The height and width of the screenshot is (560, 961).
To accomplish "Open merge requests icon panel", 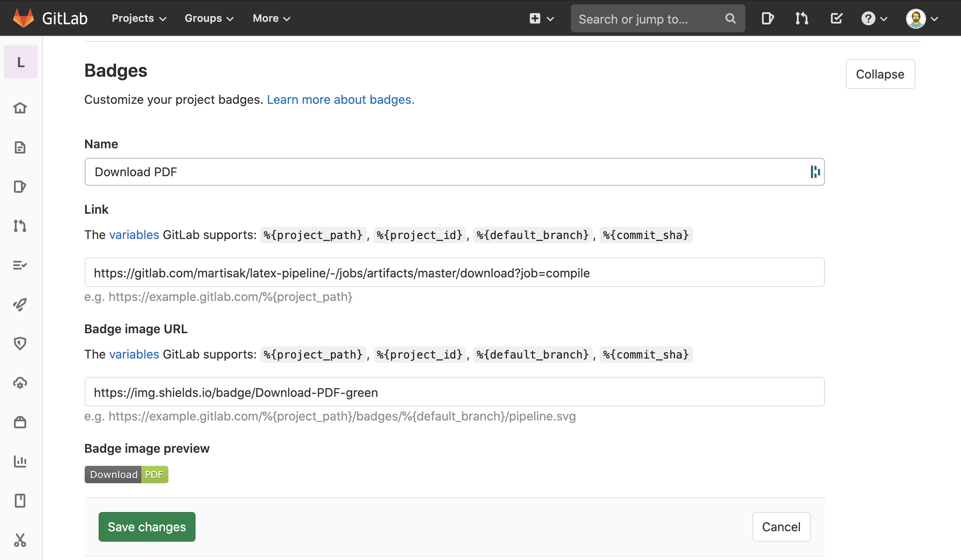I will pyautogui.click(x=802, y=18).
